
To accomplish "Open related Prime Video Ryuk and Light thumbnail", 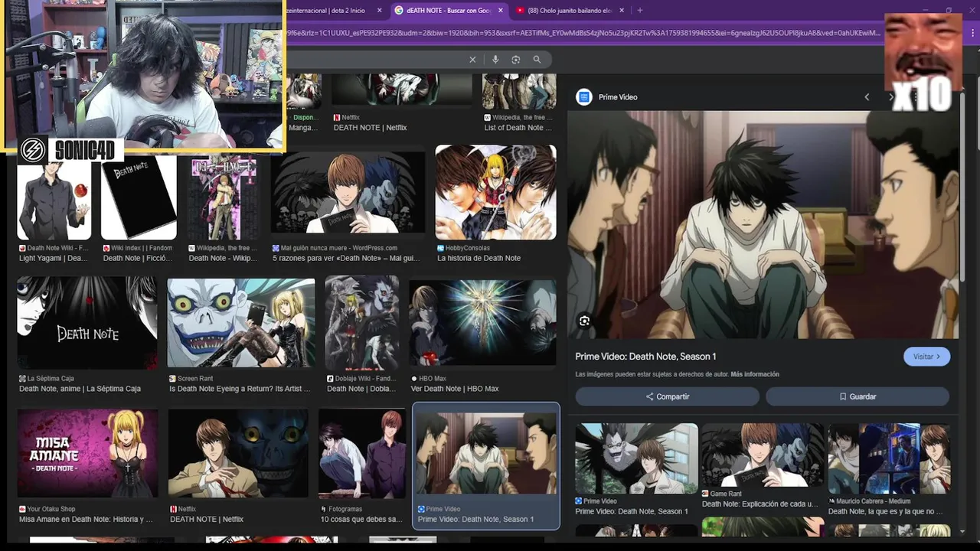I will (636, 458).
